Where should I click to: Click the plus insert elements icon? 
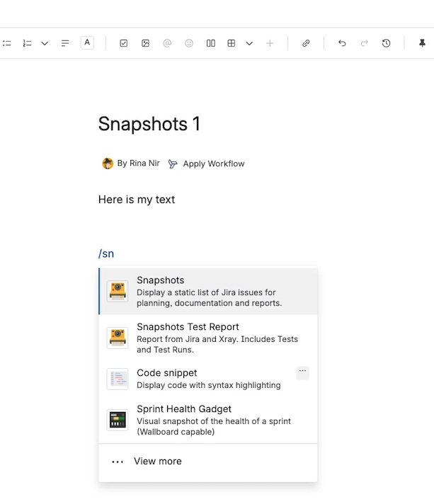tap(270, 43)
